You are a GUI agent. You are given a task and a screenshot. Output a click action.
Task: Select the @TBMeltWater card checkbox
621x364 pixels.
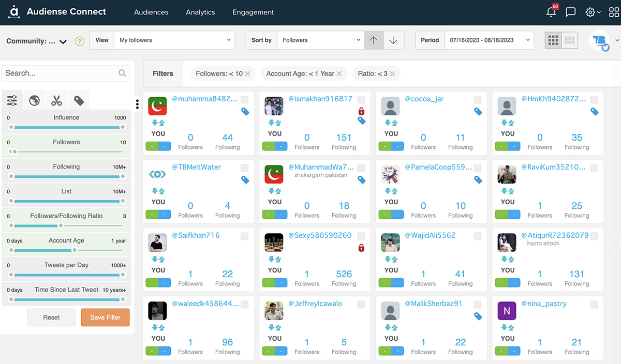244,168
